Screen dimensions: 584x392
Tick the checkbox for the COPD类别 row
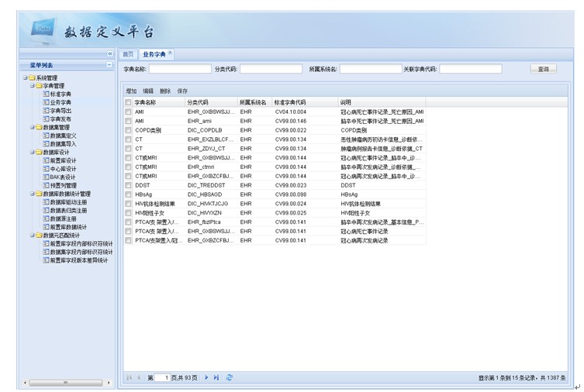click(129, 130)
